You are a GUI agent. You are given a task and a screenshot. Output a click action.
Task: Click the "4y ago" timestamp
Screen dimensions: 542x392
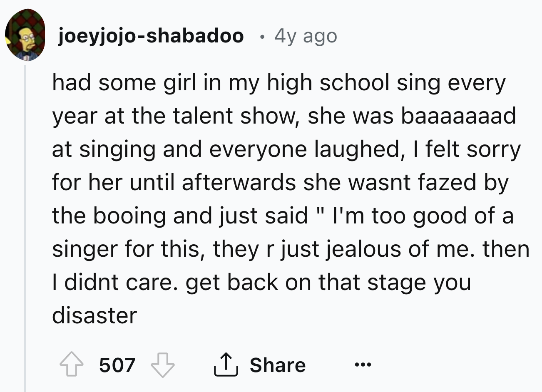(305, 36)
